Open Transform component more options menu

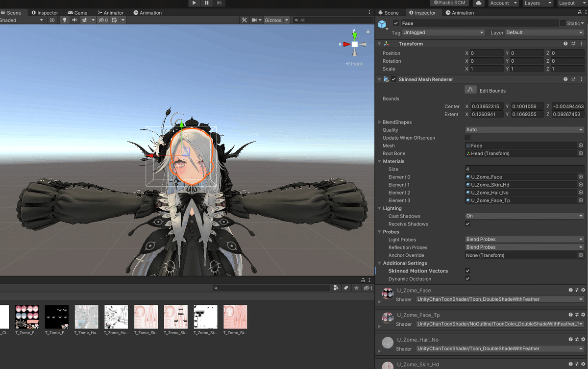point(582,44)
